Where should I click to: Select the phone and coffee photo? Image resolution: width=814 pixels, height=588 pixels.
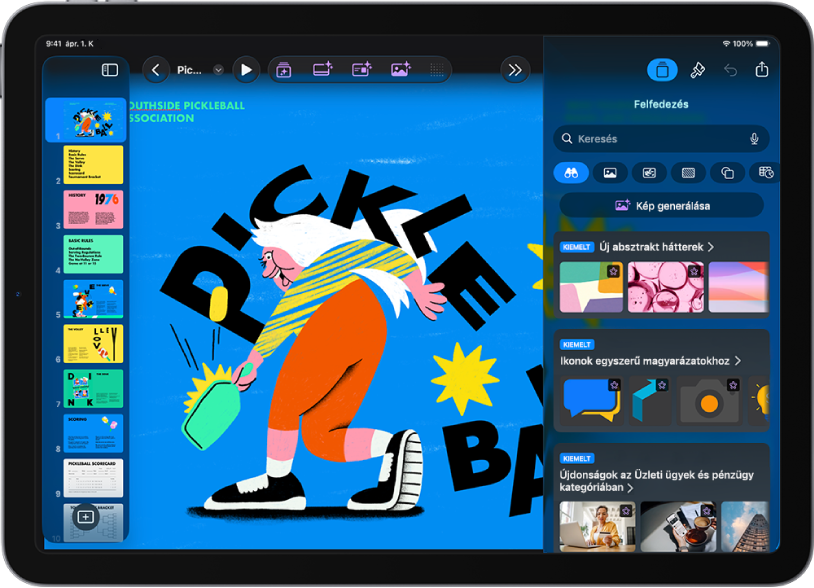tap(678, 526)
